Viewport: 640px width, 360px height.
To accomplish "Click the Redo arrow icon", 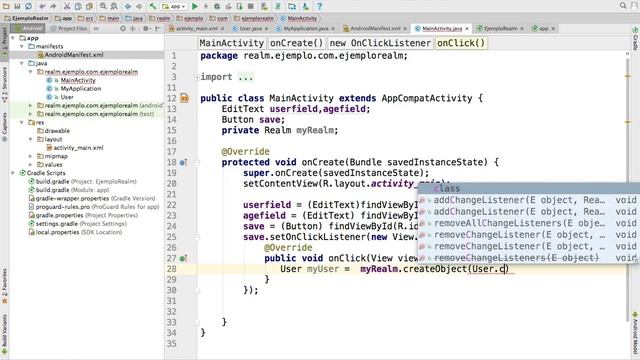I will (x=53, y=6).
